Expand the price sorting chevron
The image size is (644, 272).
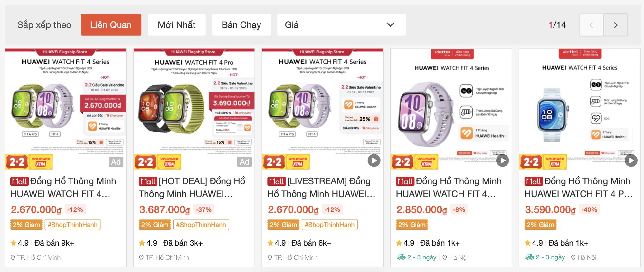click(x=390, y=24)
